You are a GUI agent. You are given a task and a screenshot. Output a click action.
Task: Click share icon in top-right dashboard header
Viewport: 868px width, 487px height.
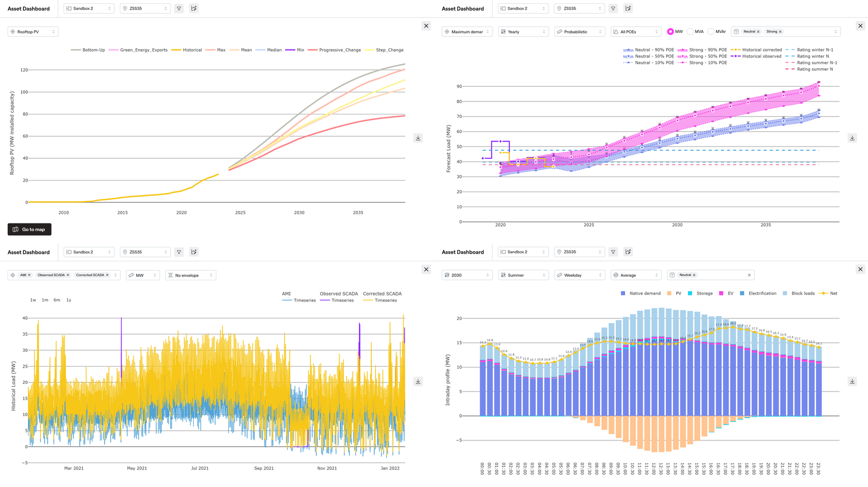(628, 9)
